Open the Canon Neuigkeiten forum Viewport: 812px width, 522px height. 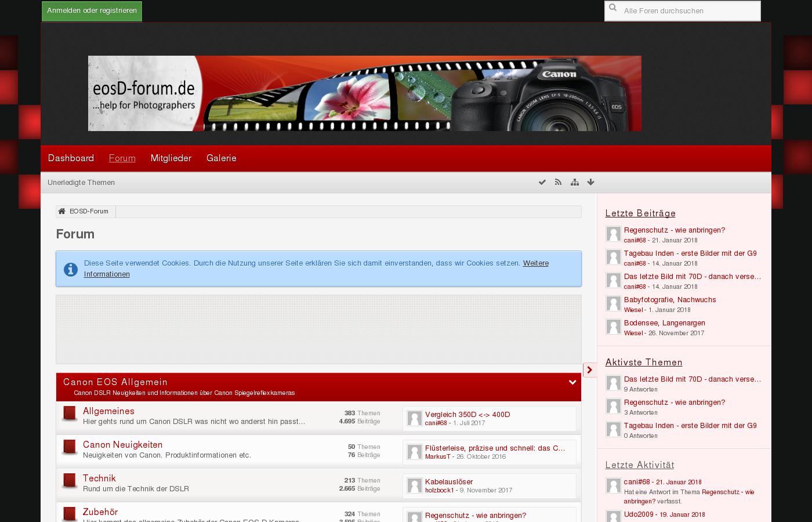coord(123,445)
